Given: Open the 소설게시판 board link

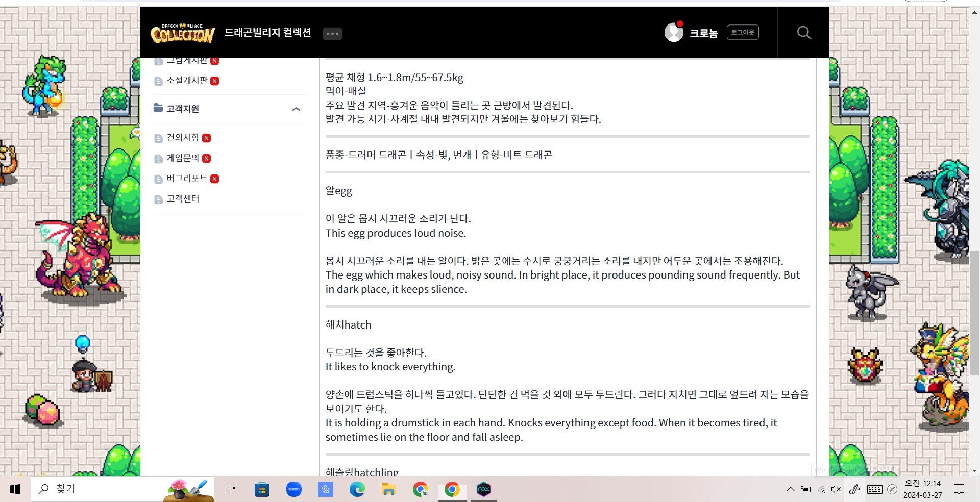Looking at the screenshot, I should point(187,81).
